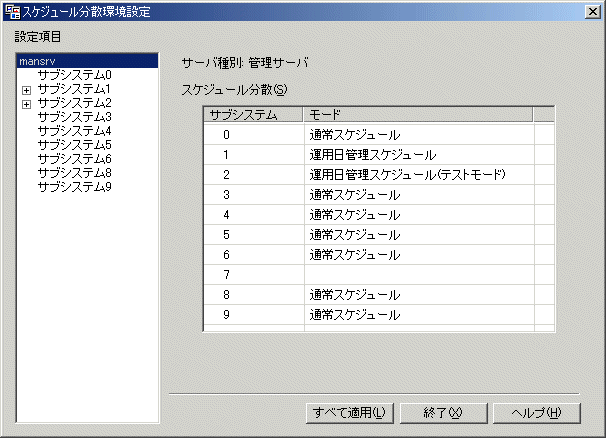This screenshot has height=438, width=606.
Task: Select サブシステム6 in the tree
Action: coord(75,158)
